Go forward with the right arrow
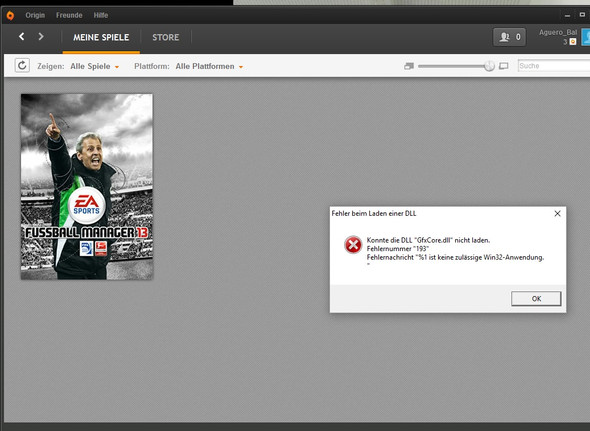Viewport: 590px width, 431px height. point(41,37)
